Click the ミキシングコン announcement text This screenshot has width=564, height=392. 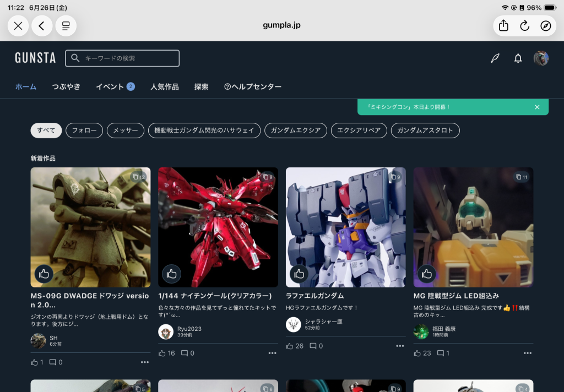[x=408, y=107]
